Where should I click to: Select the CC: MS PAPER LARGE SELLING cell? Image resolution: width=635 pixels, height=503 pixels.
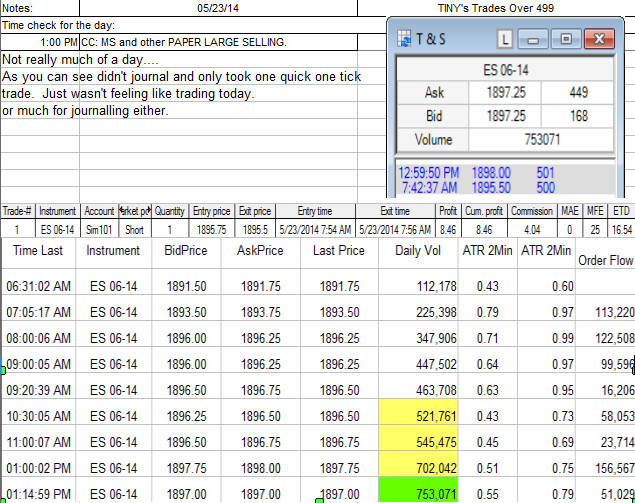[x=219, y=42]
